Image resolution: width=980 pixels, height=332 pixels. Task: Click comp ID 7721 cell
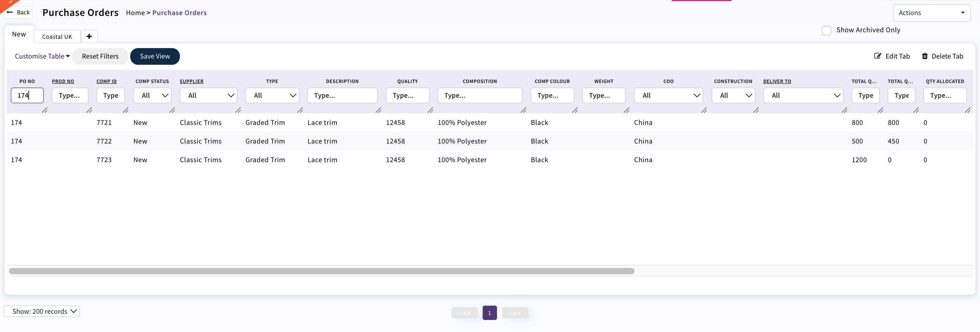[104, 123]
